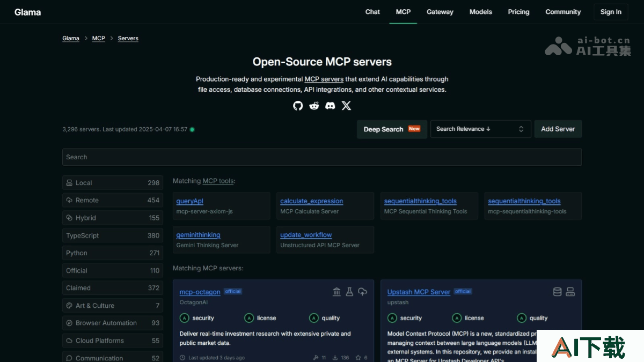644x362 pixels.
Task: Open the update_workflow tool link
Action: [306, 235]
